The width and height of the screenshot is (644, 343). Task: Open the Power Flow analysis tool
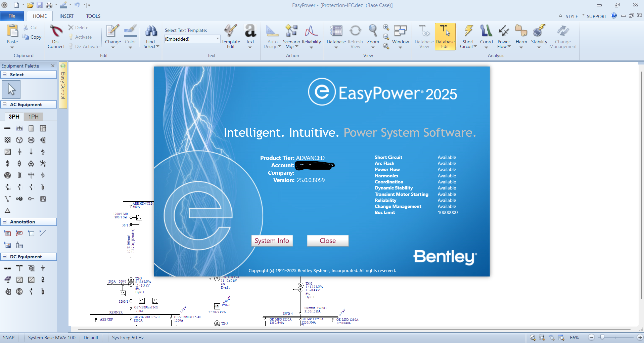pos(504,31)
